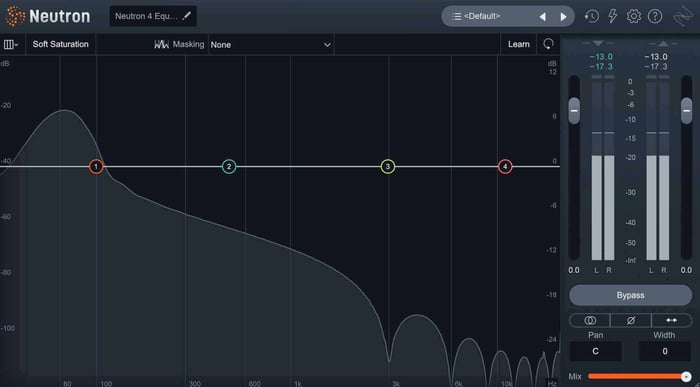700x387 pixels.
Task: Click the output meter up triangle icon
Action: click(x=663, y=43)
